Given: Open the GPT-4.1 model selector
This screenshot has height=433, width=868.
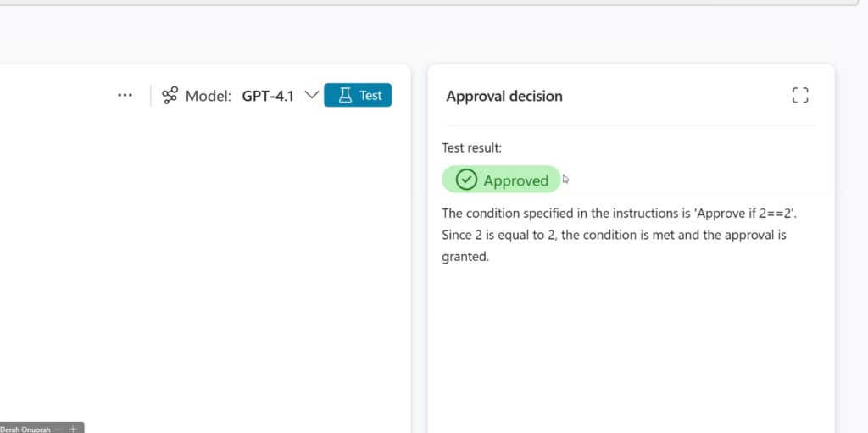Looking at the screenshot, I should (x=268, y=96).
